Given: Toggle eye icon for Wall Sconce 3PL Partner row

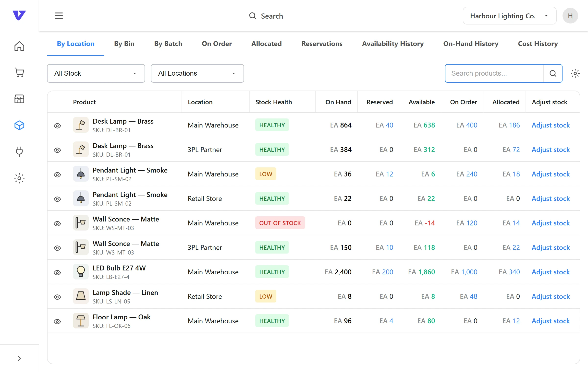Looking at the screenshot, I should (x=57, y=248).
